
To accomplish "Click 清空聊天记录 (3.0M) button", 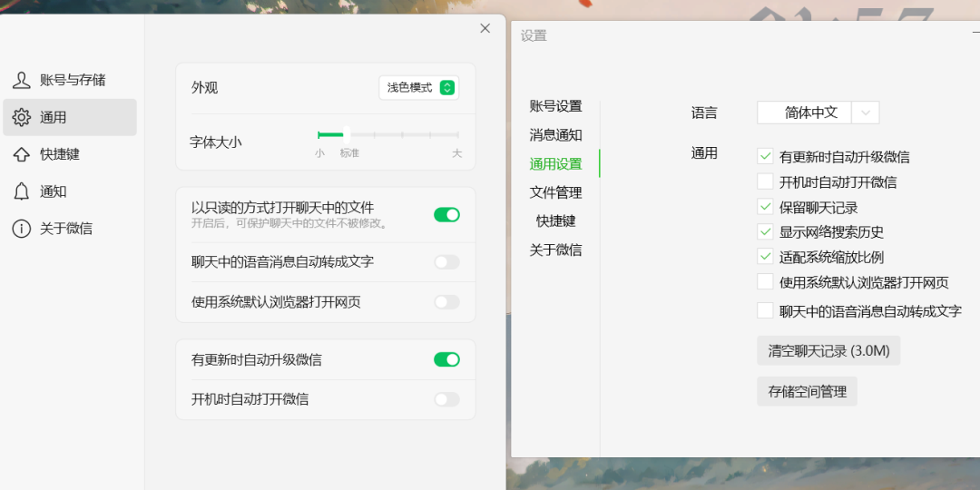I will [x=828, y=350].
